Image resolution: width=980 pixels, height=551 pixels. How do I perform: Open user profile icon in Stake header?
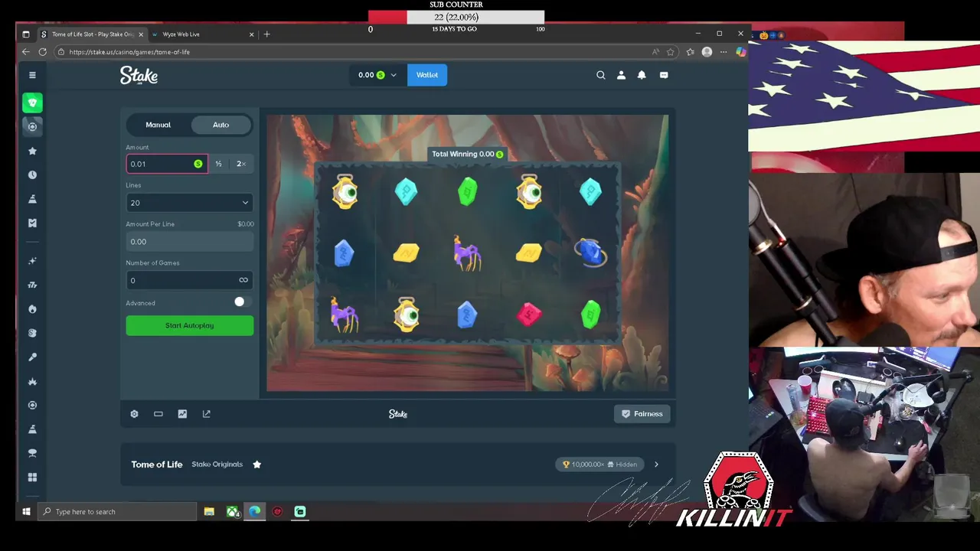(x=621, y=75)
